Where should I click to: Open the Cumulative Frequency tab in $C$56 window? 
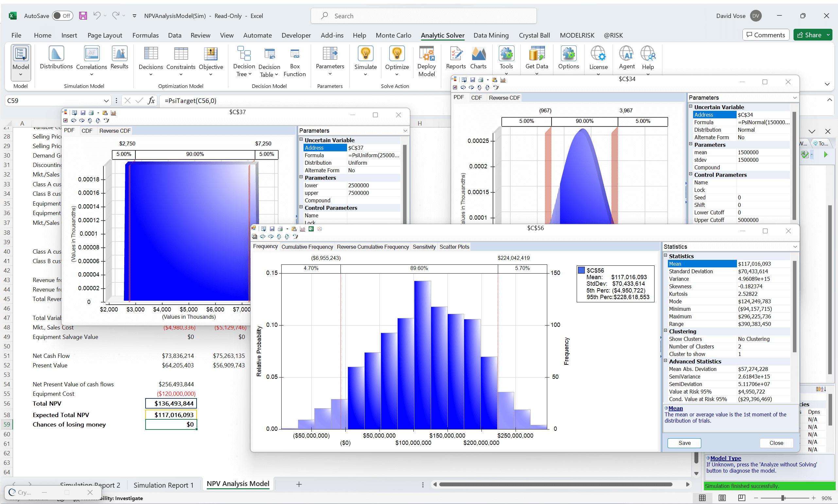click(x=307, y=247)
